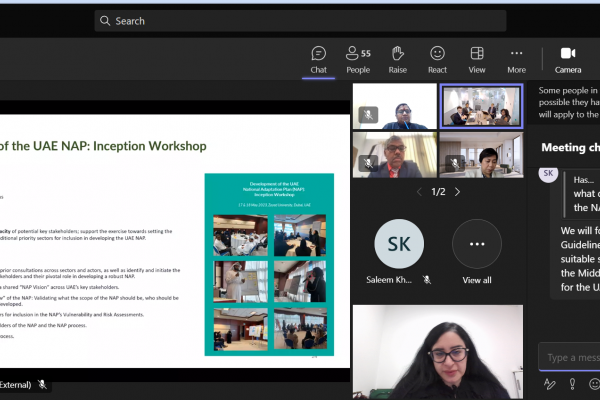The height and width of the screenshot is (400, 600).
Task: Click the inception workshop photo collage on slide
Action: click(x=256, y=264)
